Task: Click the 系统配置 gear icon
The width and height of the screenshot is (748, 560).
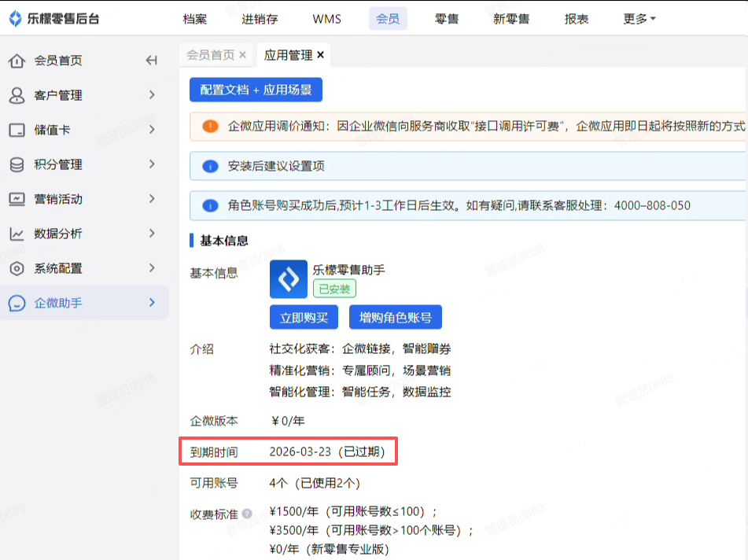Action: pos(17,268)
